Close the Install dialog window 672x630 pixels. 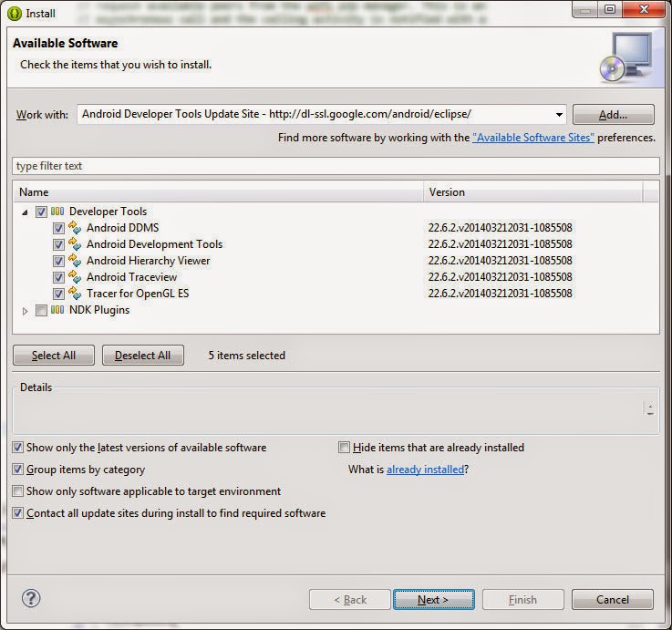point(644,9)
